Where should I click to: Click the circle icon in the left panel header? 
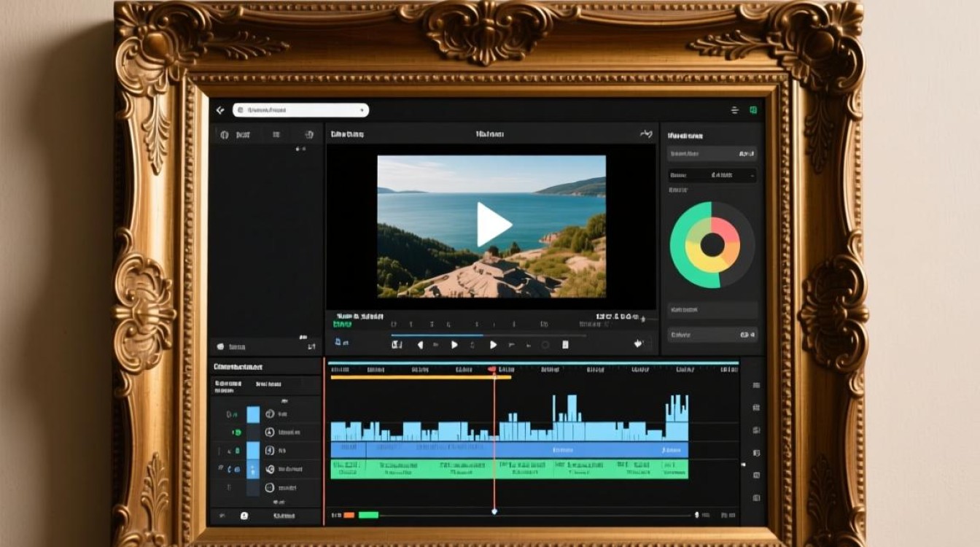[225, 135]
